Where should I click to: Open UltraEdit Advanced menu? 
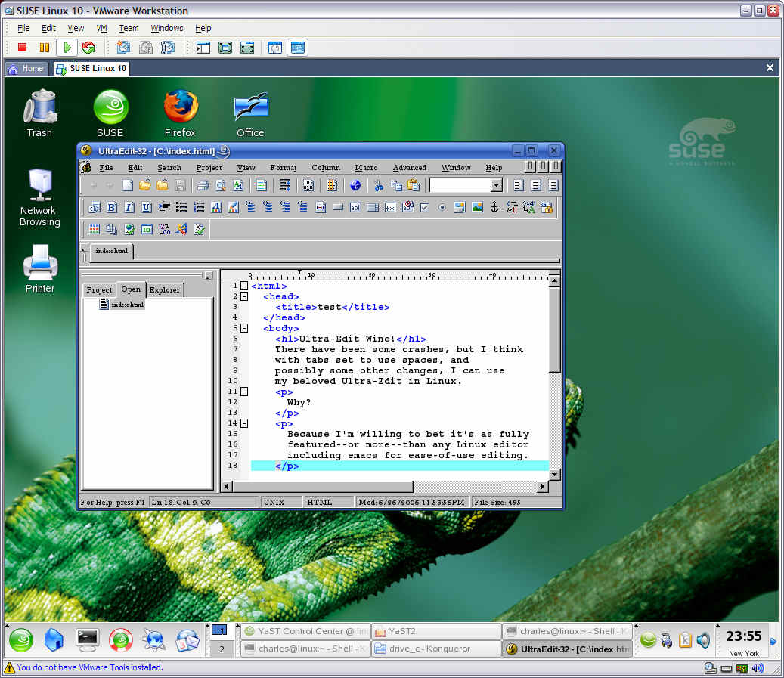410,168
